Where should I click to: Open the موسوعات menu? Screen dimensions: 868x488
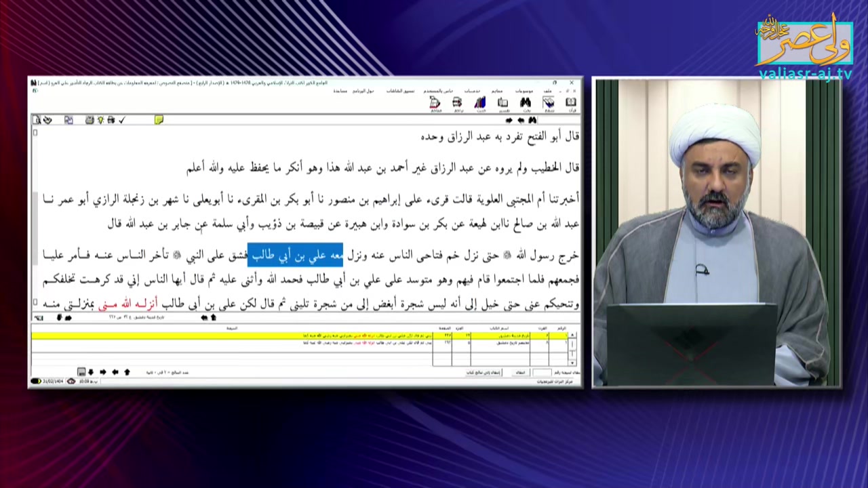click(x=524, y=91)
